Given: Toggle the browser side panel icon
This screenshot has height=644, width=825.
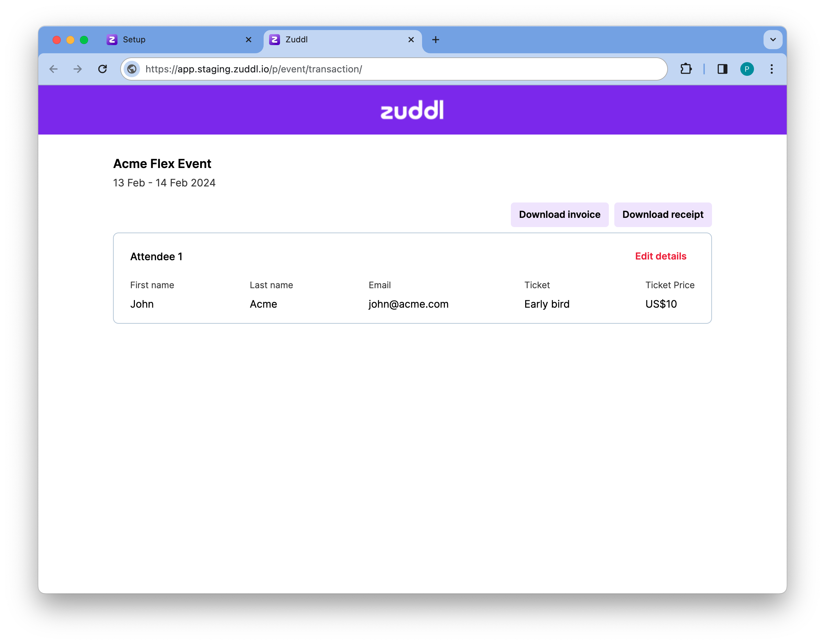Looking at the screenshot, I should pos(722,69).
